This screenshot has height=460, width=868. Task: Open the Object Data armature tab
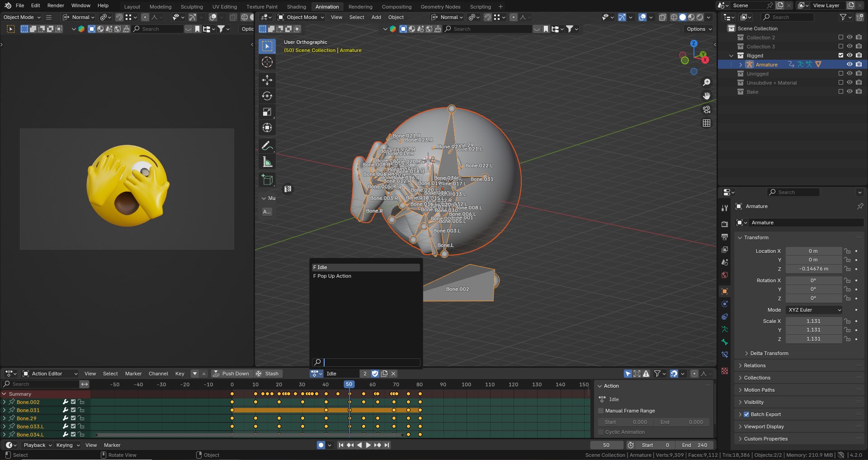pos(725,329)
